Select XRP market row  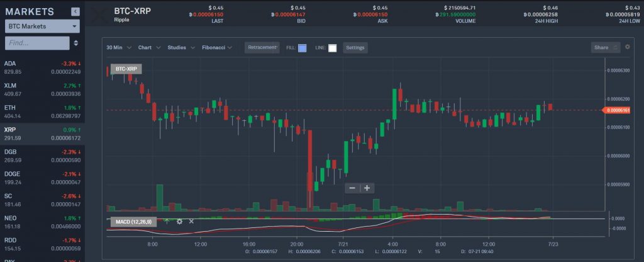42,134
